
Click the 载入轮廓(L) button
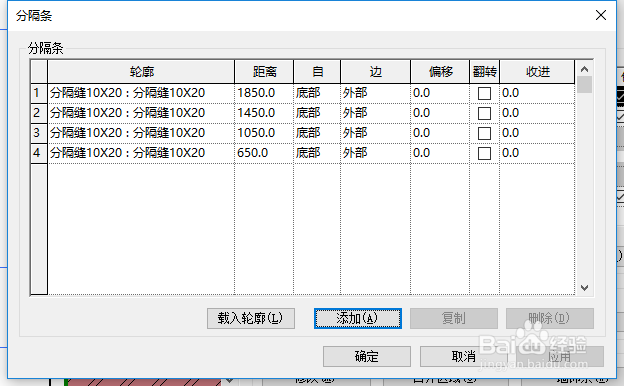[x=251, y=318]
